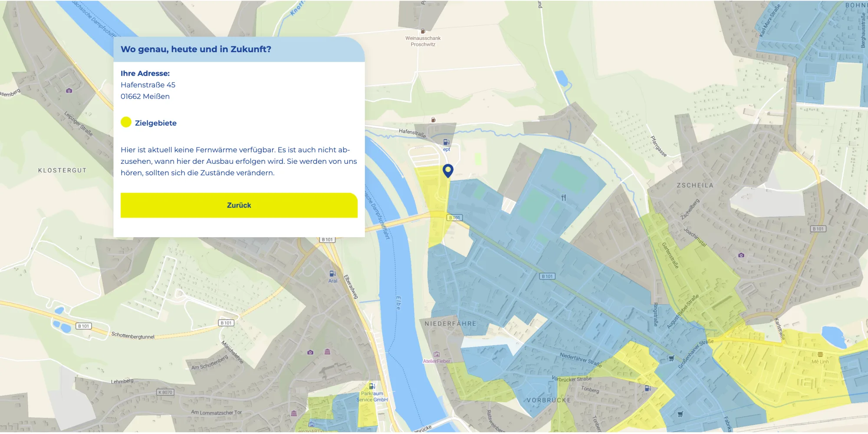Click the Großenhainer Straße label
The image size is (868, 434).
point(695,354)
